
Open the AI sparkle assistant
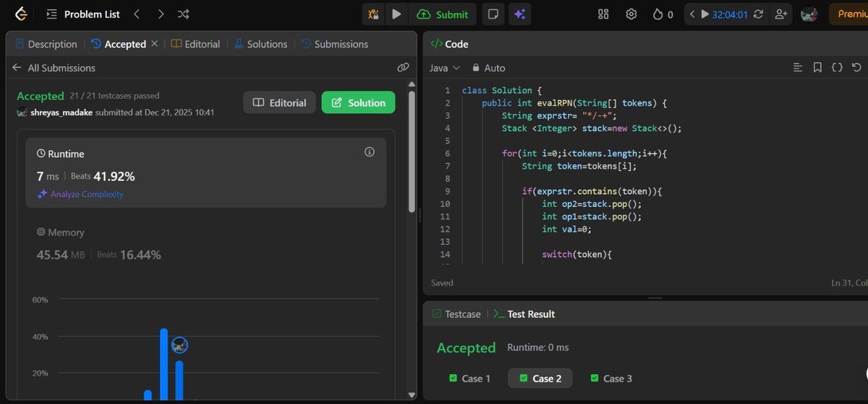pyautogui.click(x=519, y=14)
